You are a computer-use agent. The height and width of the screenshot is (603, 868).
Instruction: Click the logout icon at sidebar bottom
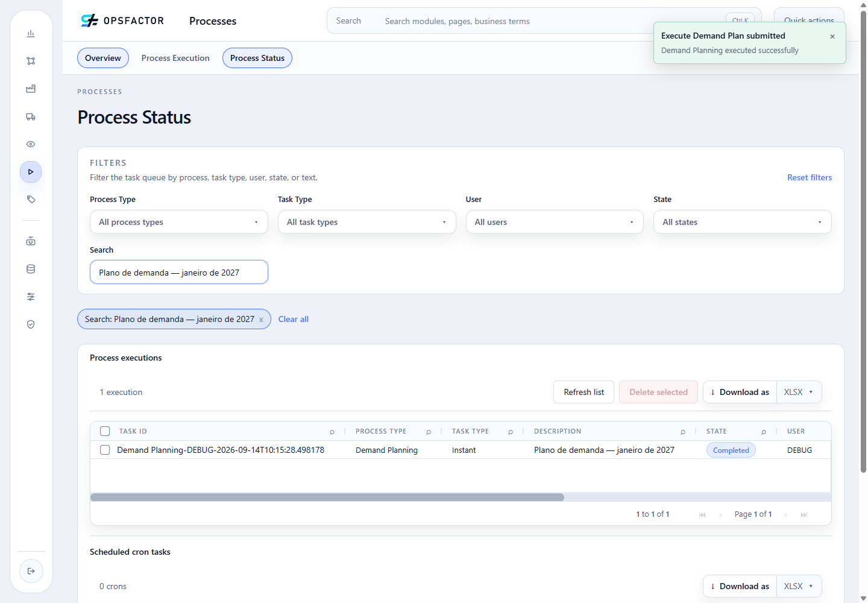coord(31,571)
